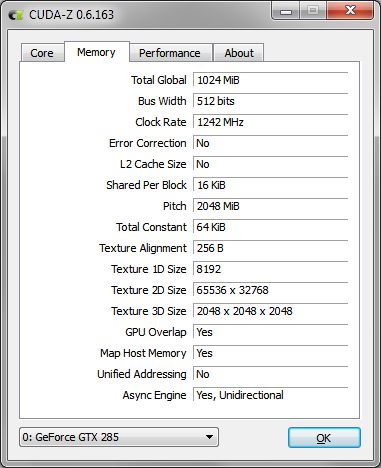Open the Performance tab
Image resolution: width=381 pixels, height=468 pixels.
(171, 53)
